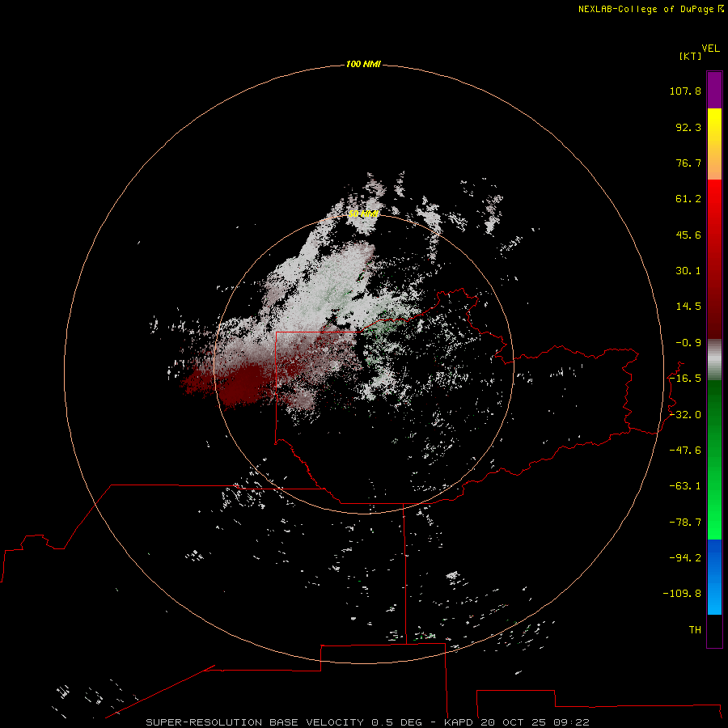This screenshot has height=728, width=728.
Task: Click the -109.8 velocity scale value
Action: 682,594
